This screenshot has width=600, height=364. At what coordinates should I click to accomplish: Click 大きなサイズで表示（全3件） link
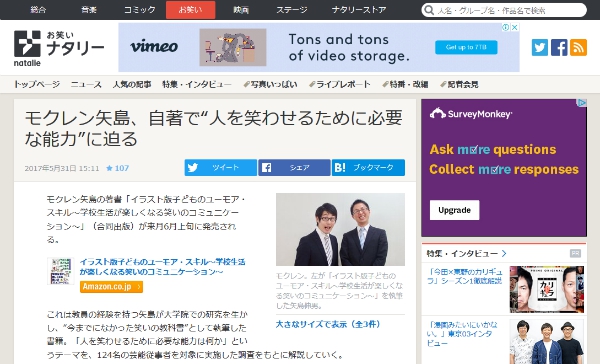point(328,324)
